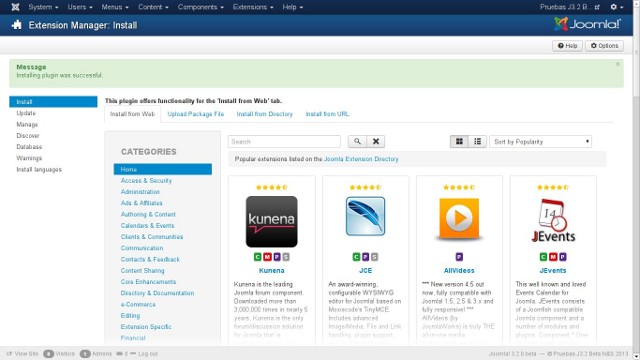Viewport: 640px width, 360px height.
Task: Select Install languages in the sidebar
Action: coord(39,169)
